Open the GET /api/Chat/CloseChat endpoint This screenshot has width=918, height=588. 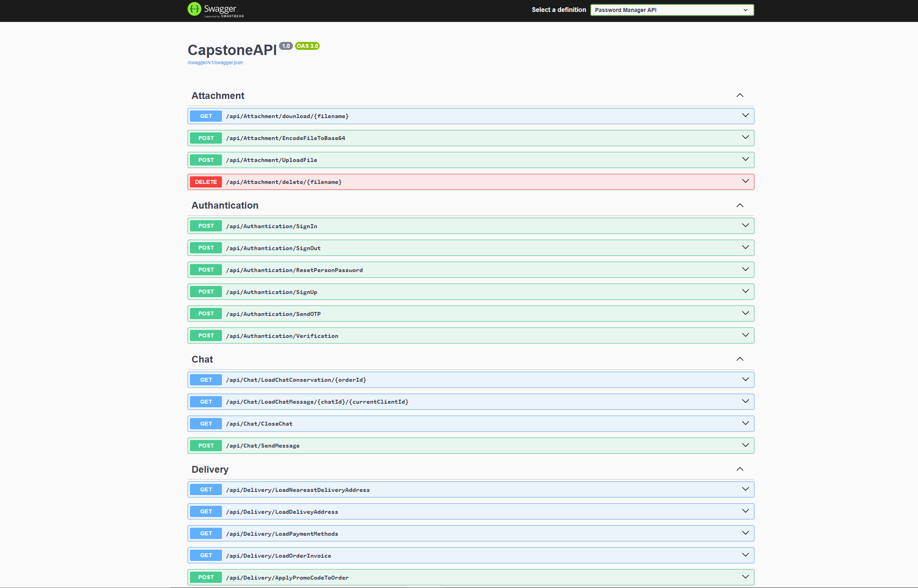click(x=259, y=424)
